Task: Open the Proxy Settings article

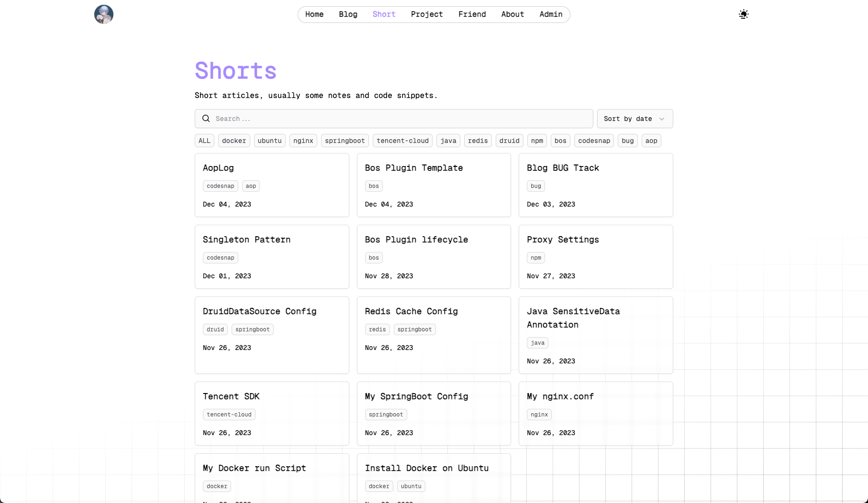Action: [596, 257]
